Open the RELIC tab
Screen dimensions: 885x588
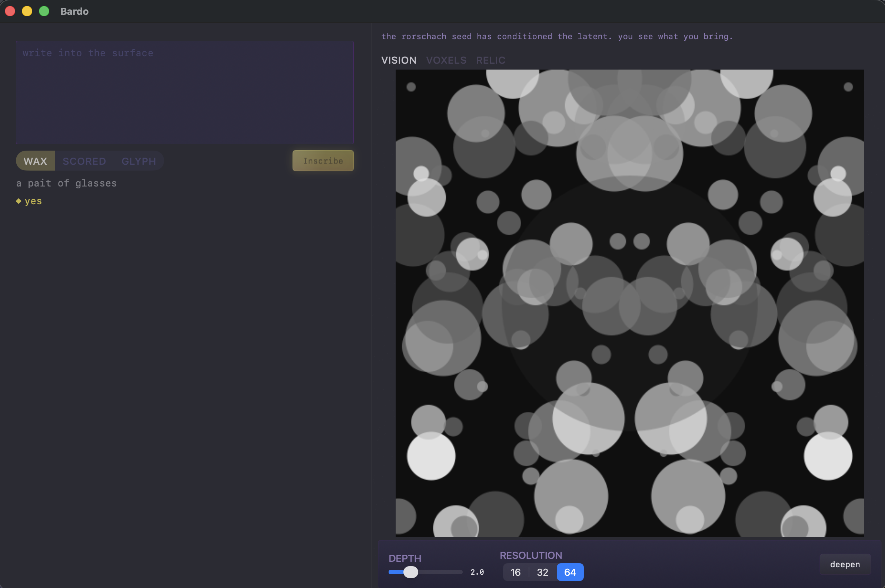[490, 60]
